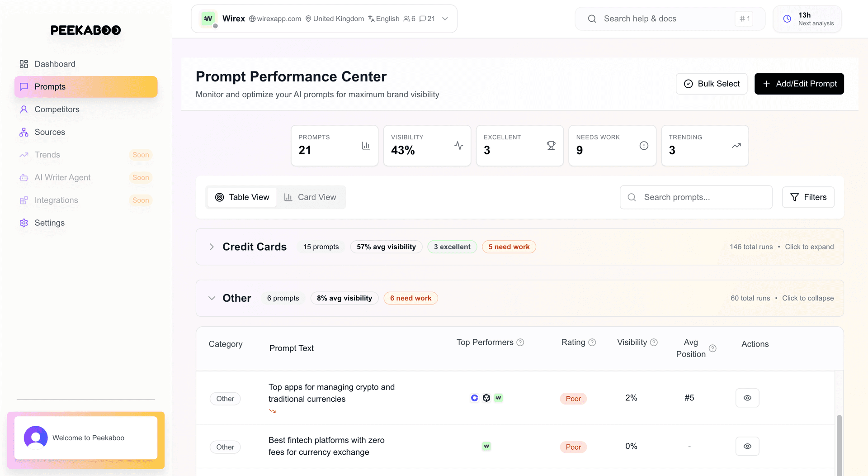Open Sources via its network icon
The width and height of the screenshot is (868, 476).
pyautogui.click(x=24, y=132)
